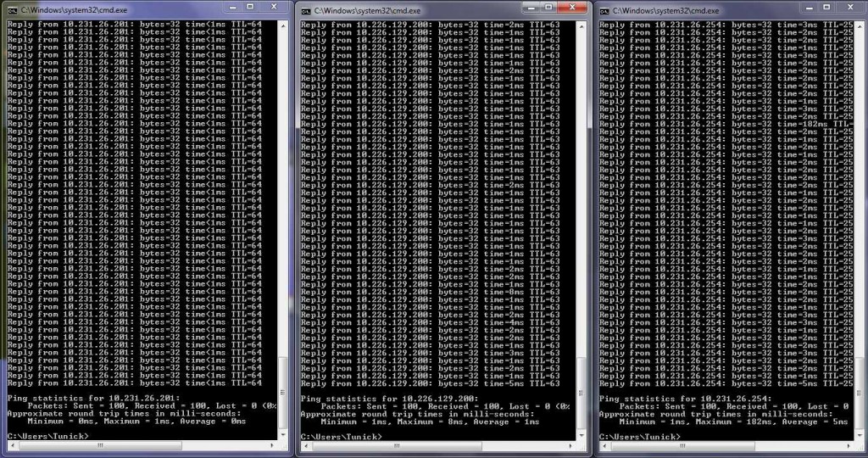Click 'Minimum = 1ms, Maximum = 8ms' line
The image size is (868, 458).
click(x=430, y=422)
